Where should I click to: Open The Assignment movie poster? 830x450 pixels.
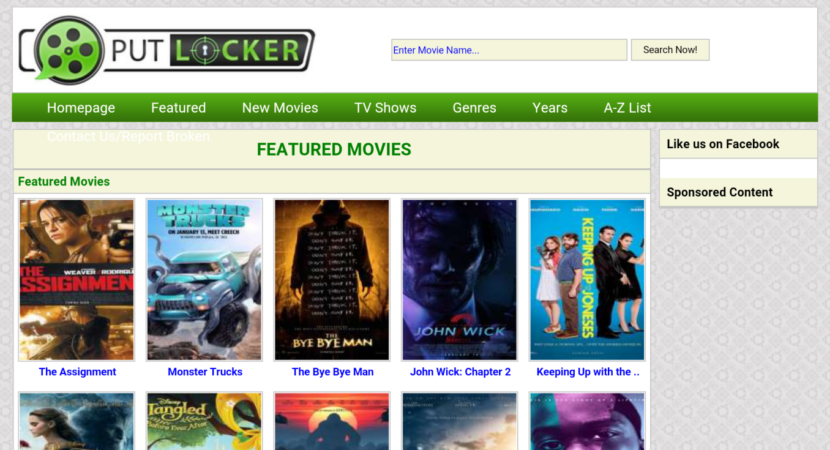click(x=77, y=280)
